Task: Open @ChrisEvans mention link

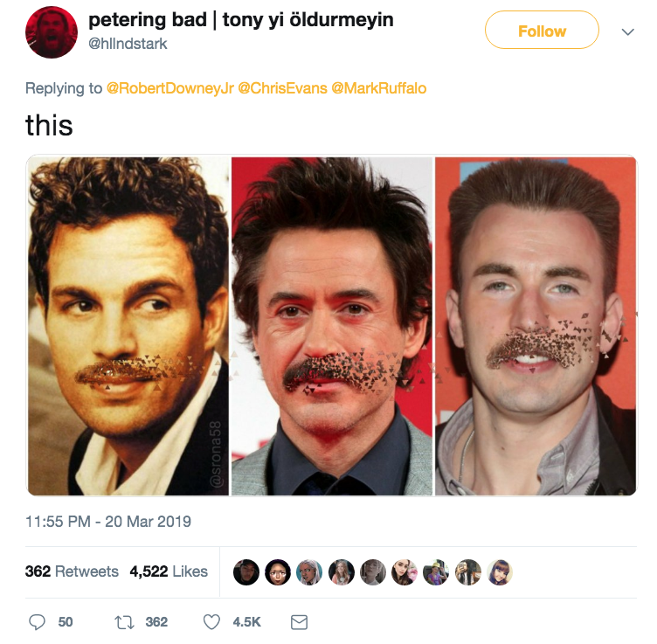Action: (282, 88)
